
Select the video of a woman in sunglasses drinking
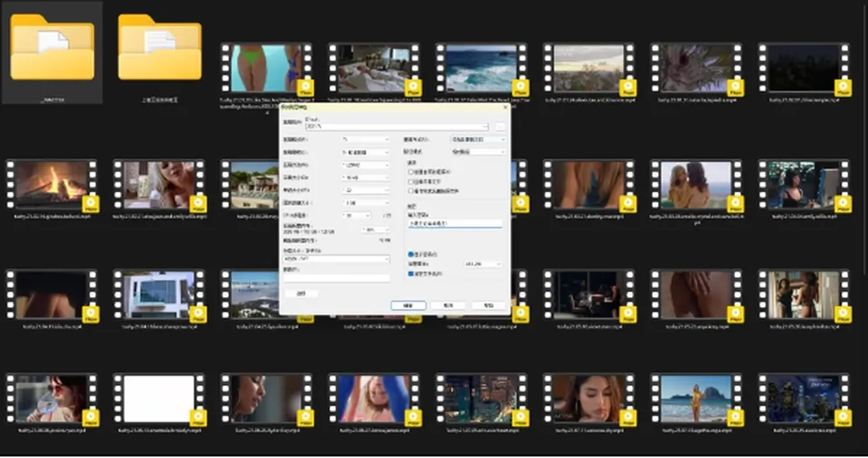(x=52, y=398)
